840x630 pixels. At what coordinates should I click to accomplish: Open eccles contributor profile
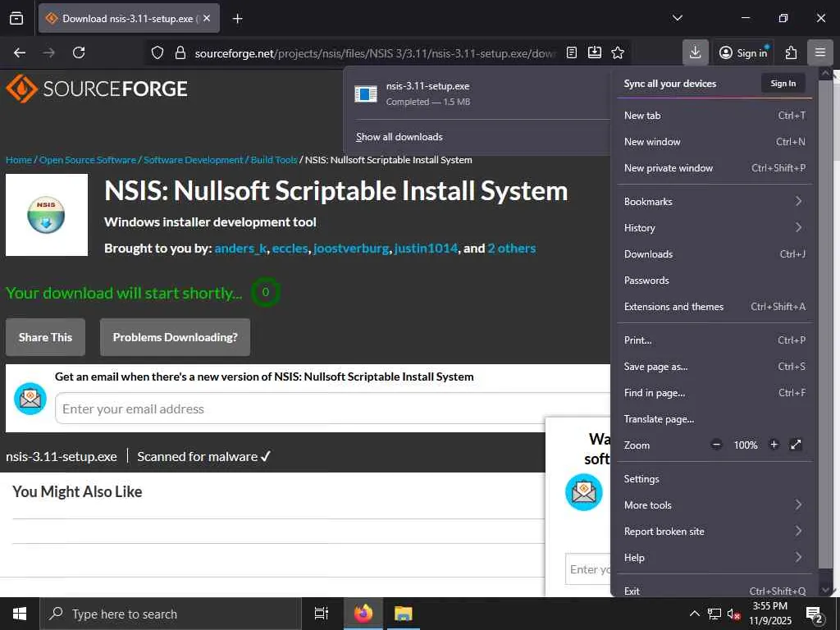[290, 249]
